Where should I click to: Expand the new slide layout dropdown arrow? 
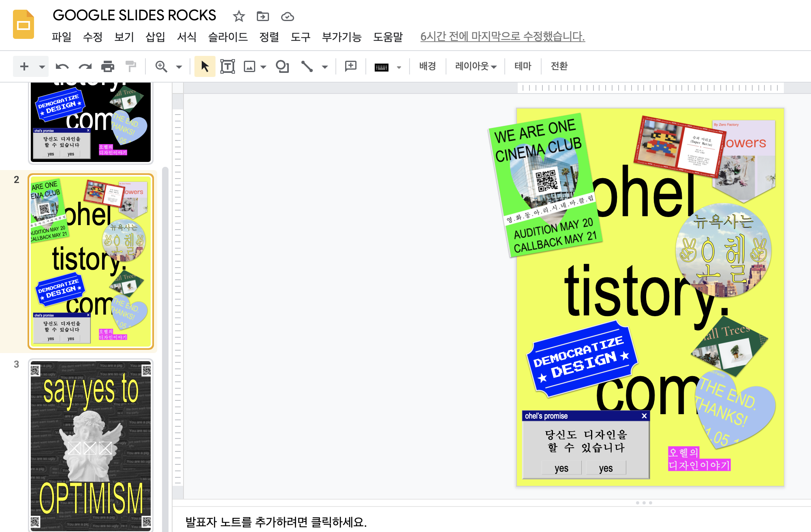tap(42, 67)
